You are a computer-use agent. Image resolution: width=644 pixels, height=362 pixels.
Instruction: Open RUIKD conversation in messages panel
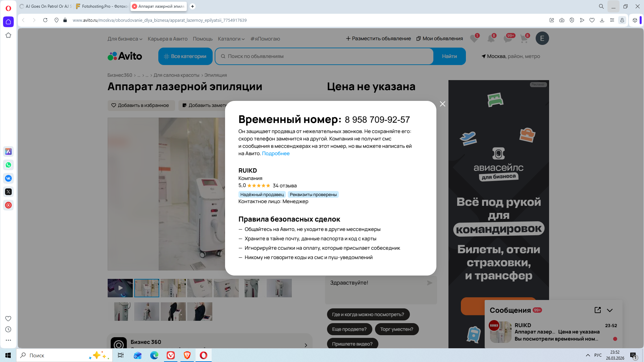(x=553, y=332)
